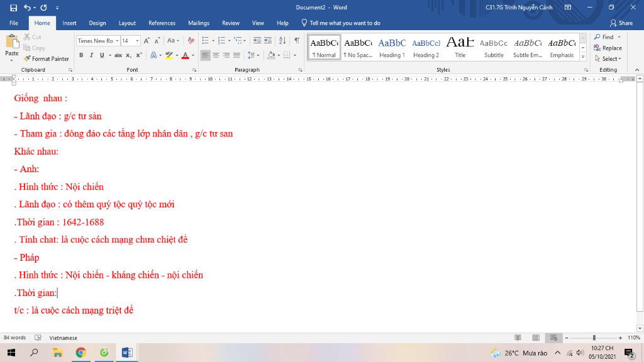Apply text highlight color
Viewport: 644px width, 362px height.
coord(169,55)
